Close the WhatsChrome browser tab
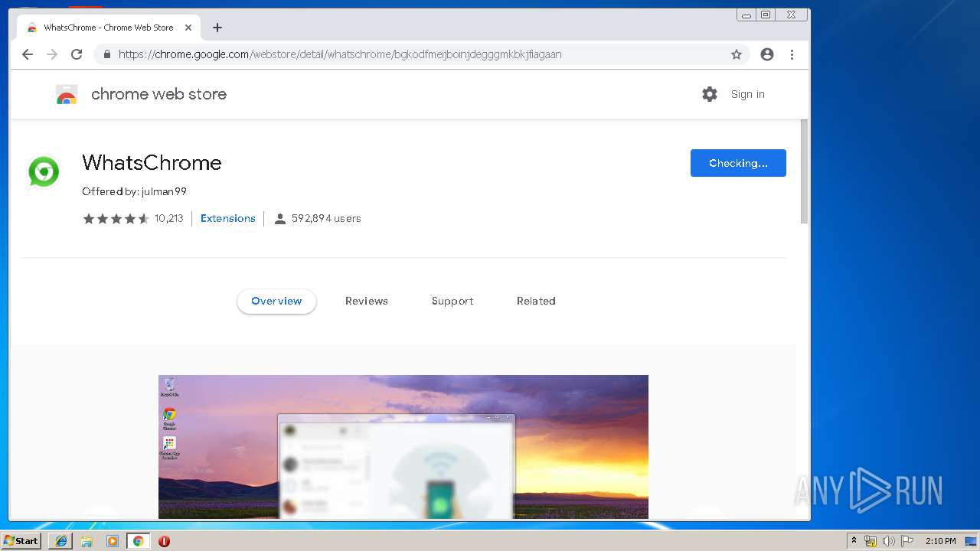The image size is (980, 551). click(188, 28)
